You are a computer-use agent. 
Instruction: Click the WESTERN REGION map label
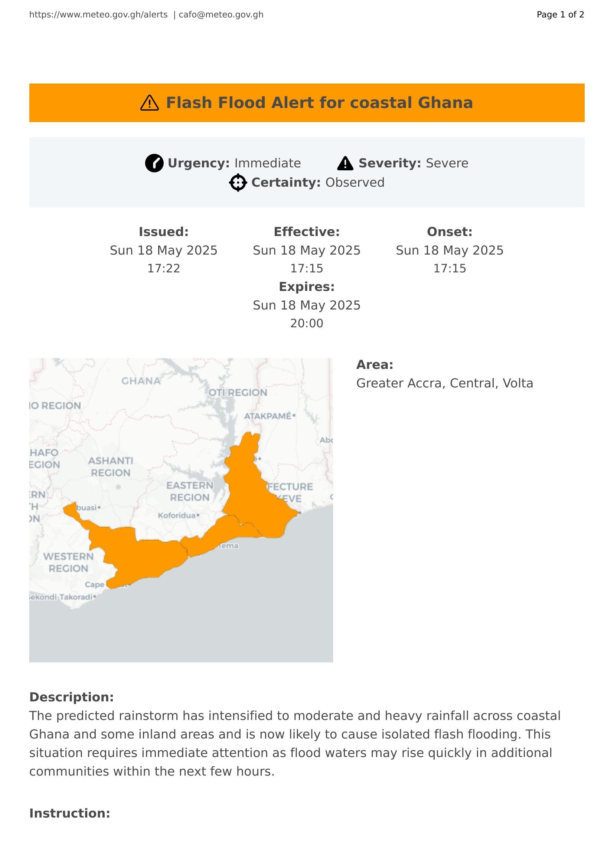[68, 562]
